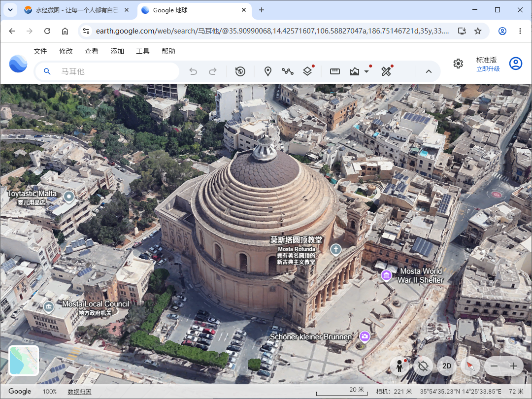Click Mosta World War II Shelter marker
Viewport: 532px width, 399px height.
pos(386,275)
